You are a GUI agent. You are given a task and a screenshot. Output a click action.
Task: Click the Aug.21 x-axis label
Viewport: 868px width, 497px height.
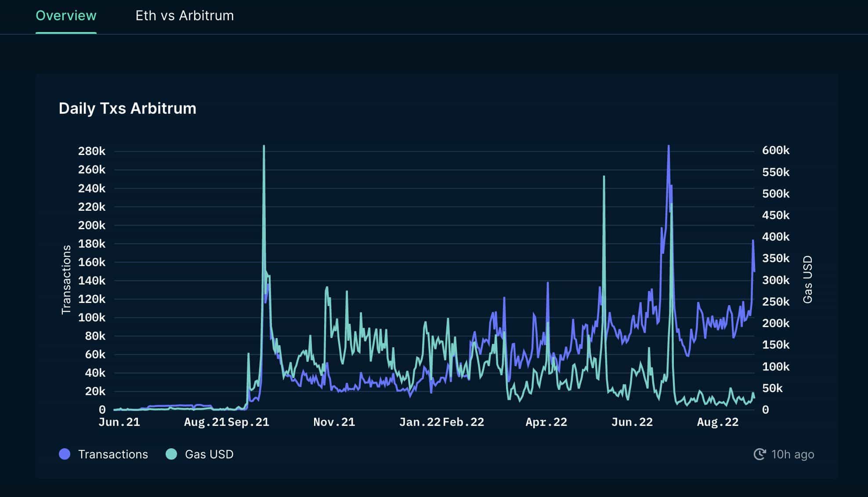coord(205,422)
